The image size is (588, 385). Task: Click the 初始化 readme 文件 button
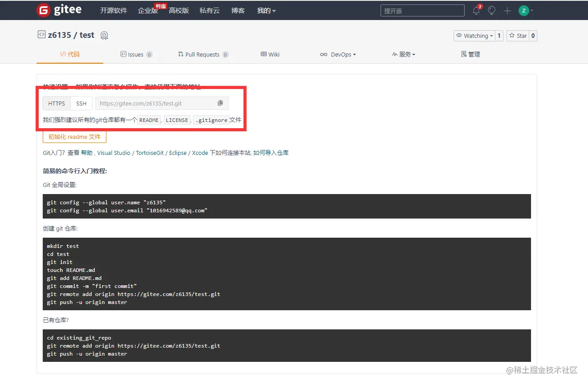tap(74, 137)
